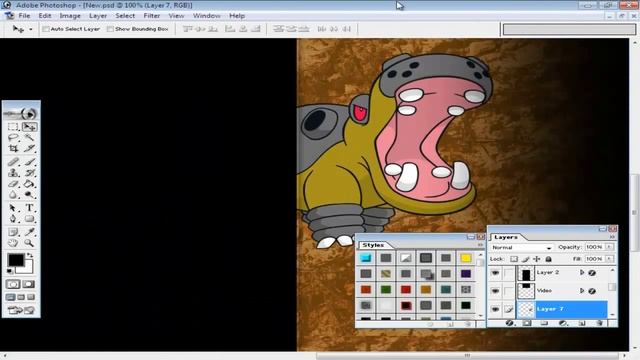Image resolution: width=640 pixels, height=360 pixels.
Task: Select the Magic Wand tool
Action: 29,138
